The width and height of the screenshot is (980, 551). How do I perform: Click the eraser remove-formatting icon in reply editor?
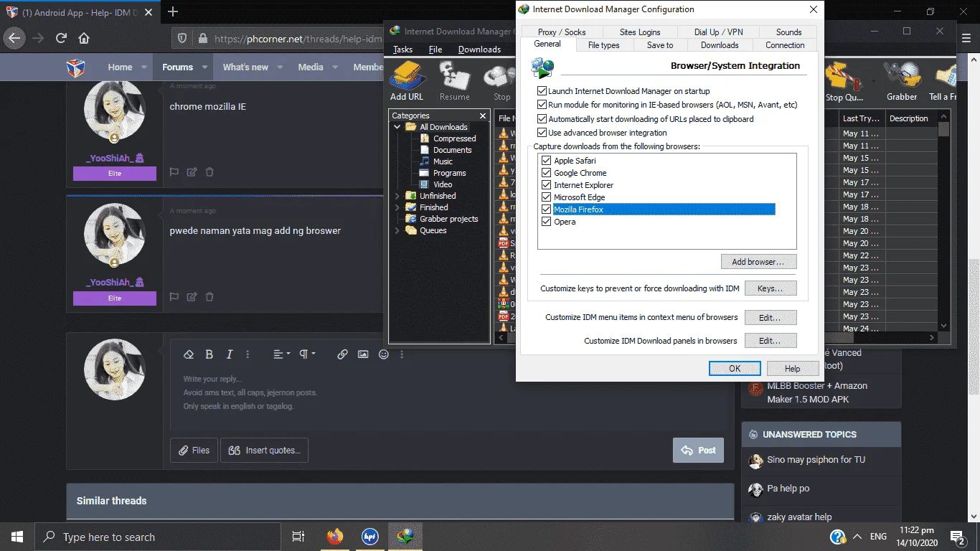[x=189, y=354]
